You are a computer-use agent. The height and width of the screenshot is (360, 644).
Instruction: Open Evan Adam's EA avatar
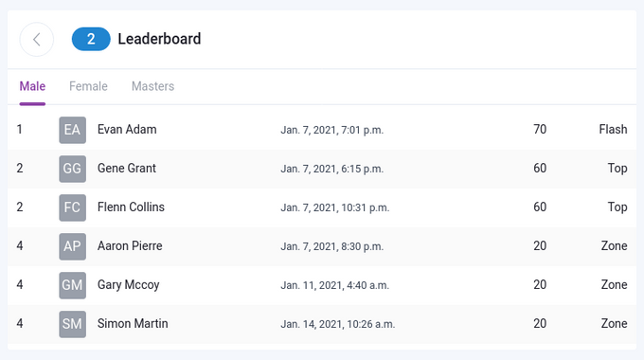coord(72,130)
